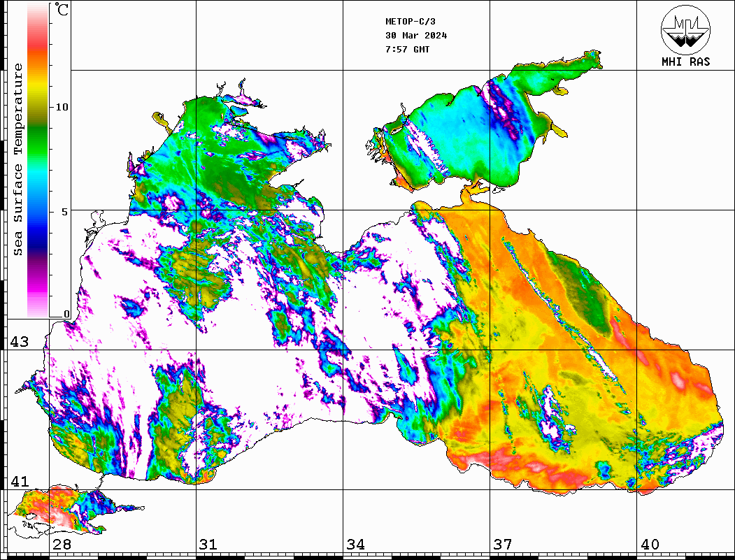735x560 pixels.
Task: Click the METOP-C/3 satellite label
Action: pos(411,22)
